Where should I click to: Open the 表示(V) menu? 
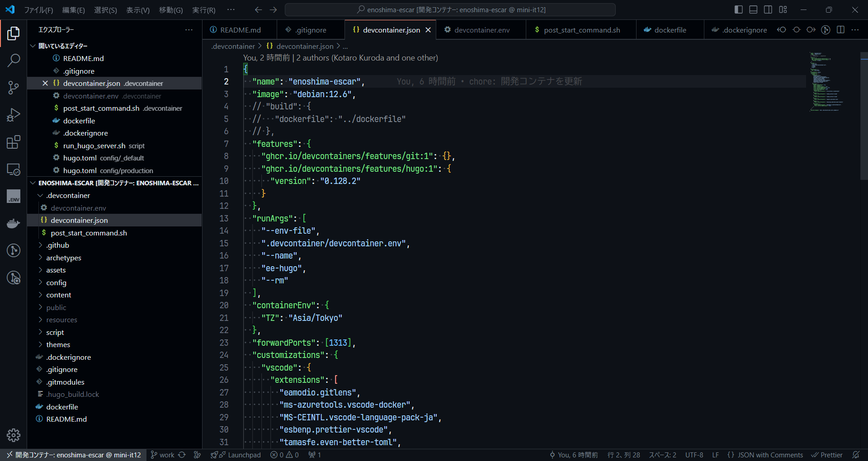(x=137, y=10)
